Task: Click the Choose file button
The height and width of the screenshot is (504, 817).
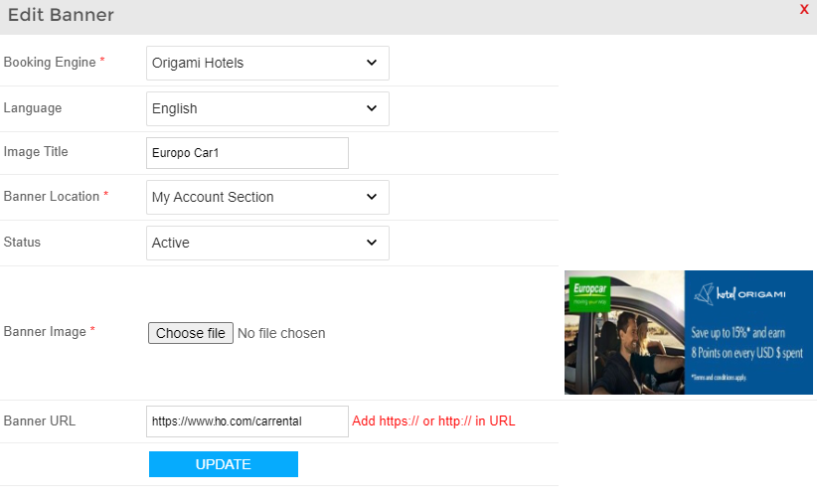Action: (x=191, y=333)
